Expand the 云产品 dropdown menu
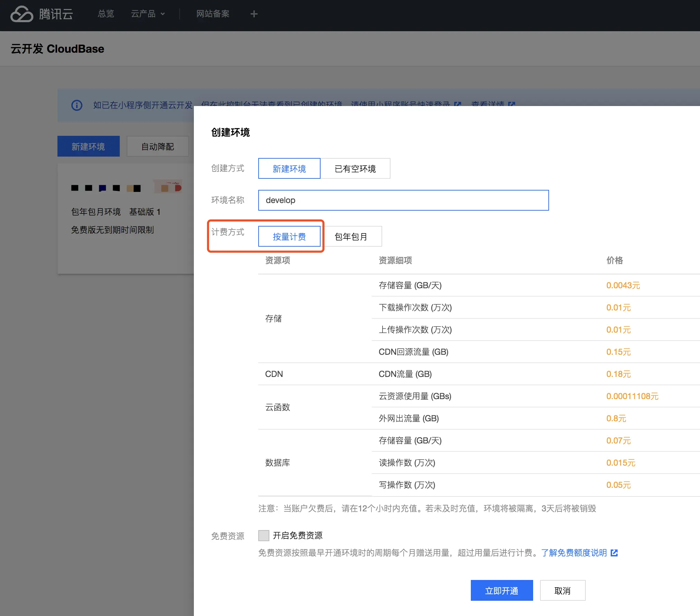This screenshot has height=616, width=700. click(148, 14)
